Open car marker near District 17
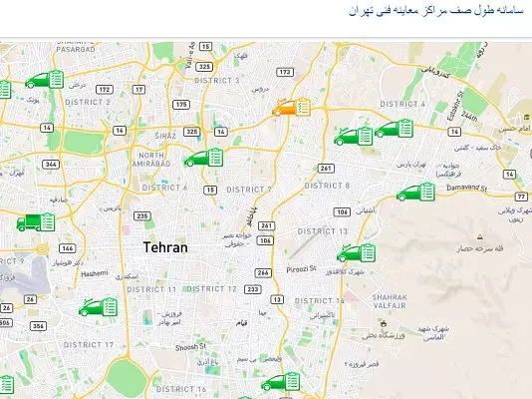The width and height of the screenshot is (532, 399). (99, 307)
